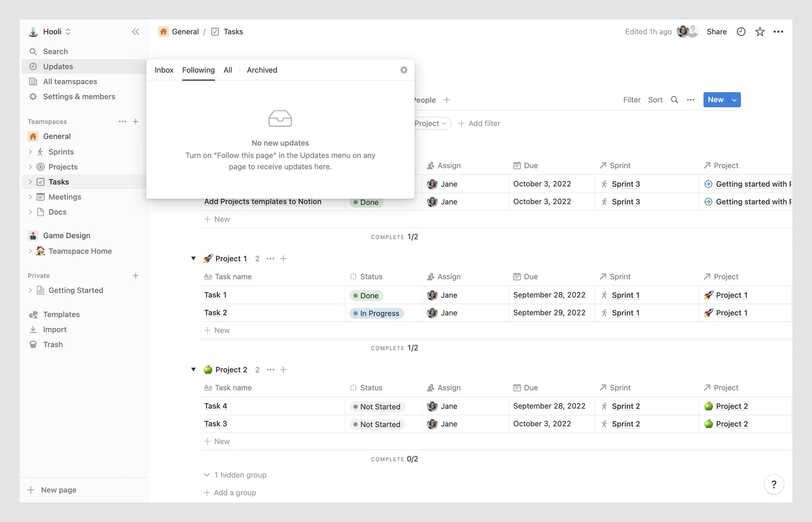The height and width of the screenshot is (522, 812).
Task: Click the Not Started status of Task 4
Action: click(x=377, y=406)
